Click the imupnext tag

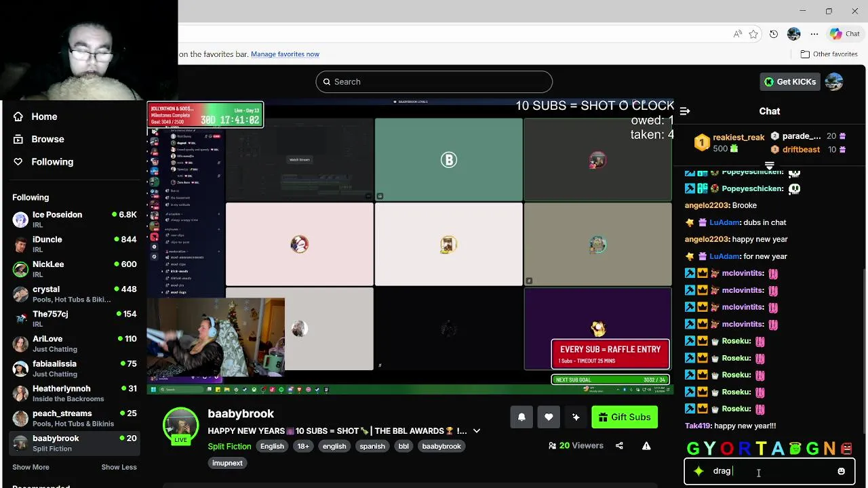click(x=227, y=463)
